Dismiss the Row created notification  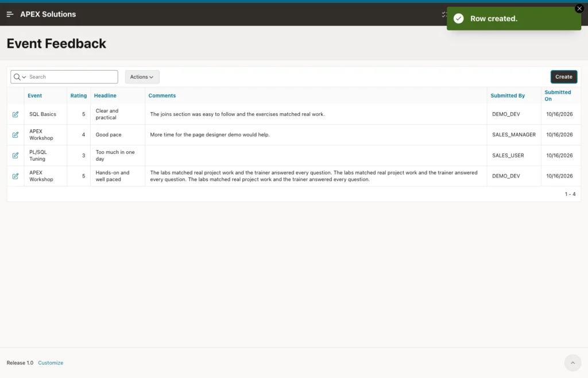click(x=579, y=9)
